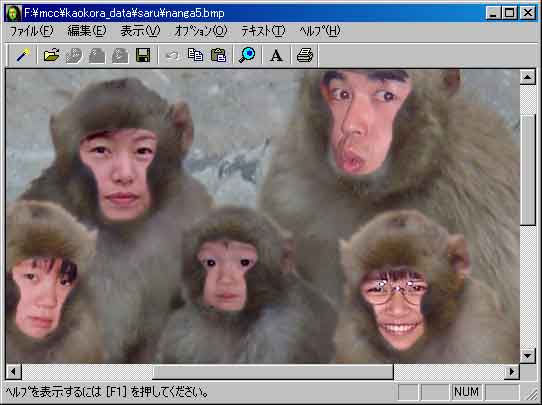The height and width of the screenshot is (405, 542).
Task: Click the vertical scrollbar up arrow
Action: click(528, 77)
